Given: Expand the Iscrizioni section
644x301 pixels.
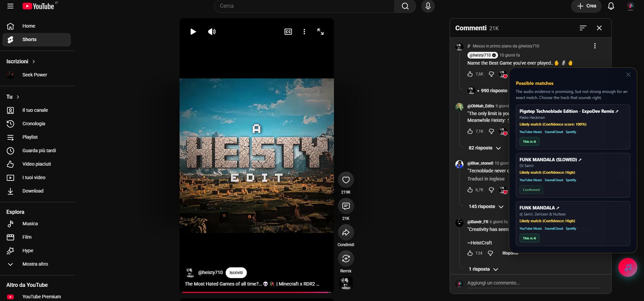Looking at the screenshot, I should (21, 61).
